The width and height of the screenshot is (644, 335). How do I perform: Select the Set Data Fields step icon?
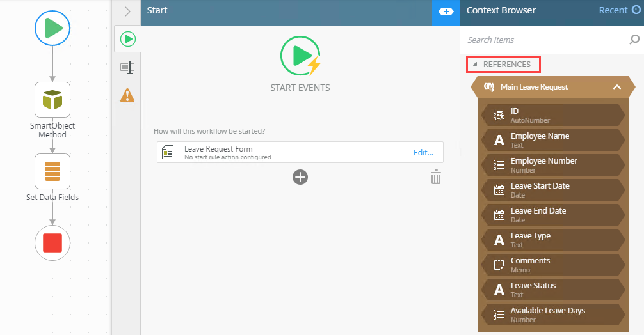pyautogui.click(x=52, y=171)
